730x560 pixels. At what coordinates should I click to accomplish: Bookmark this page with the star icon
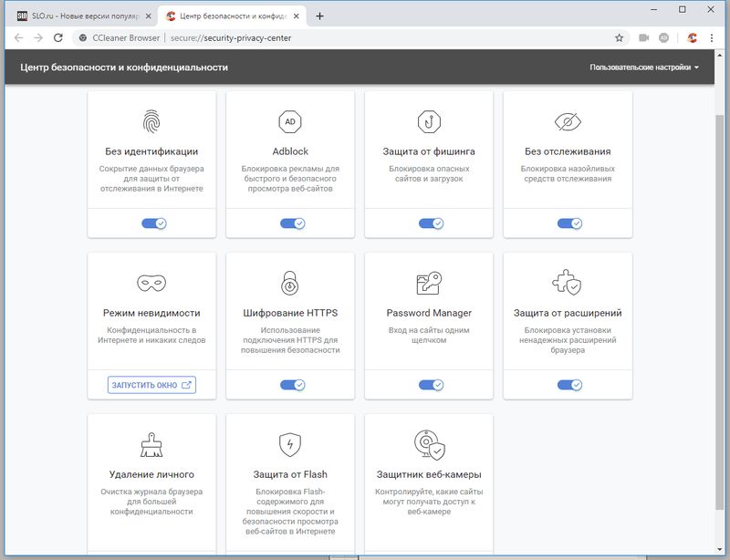(x=619, y=38)
